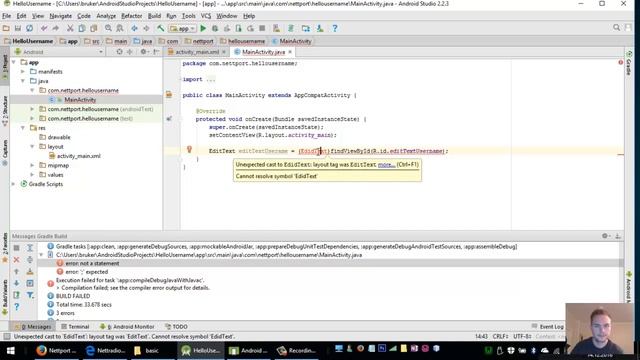Click the 'HelloUsername' breadcrumb
This screenshot has width=640, height=360.
coord(28,41)
